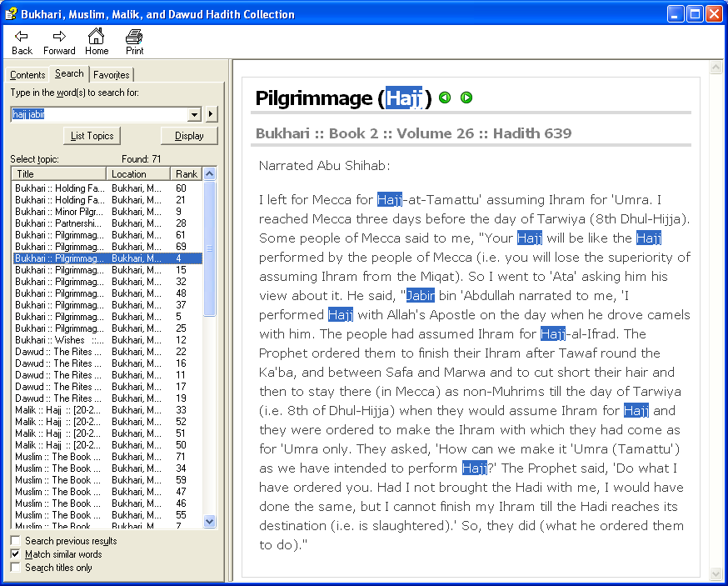Viewport: 728px width, 586px height.
Task: Select the Malik :: Hajj result ranked 33
Action: [x=107, y=410]
